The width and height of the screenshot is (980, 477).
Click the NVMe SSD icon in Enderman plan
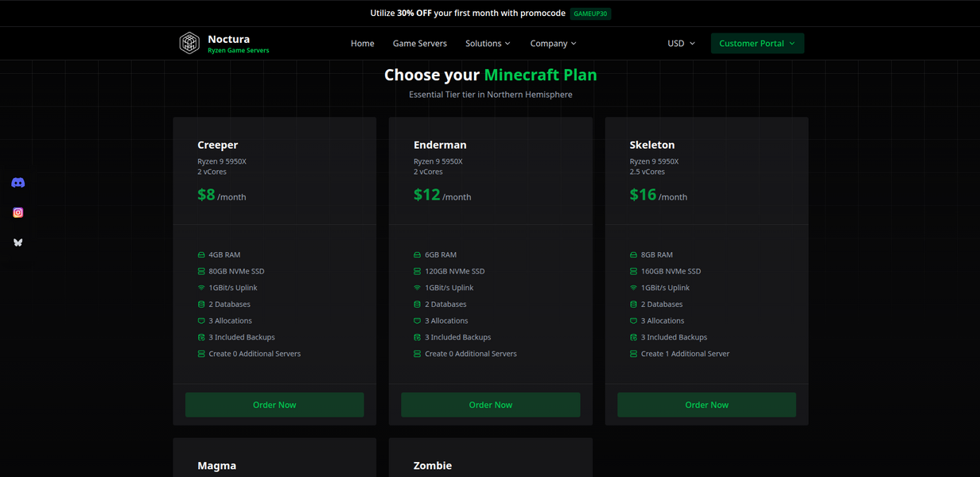[418, 271]
